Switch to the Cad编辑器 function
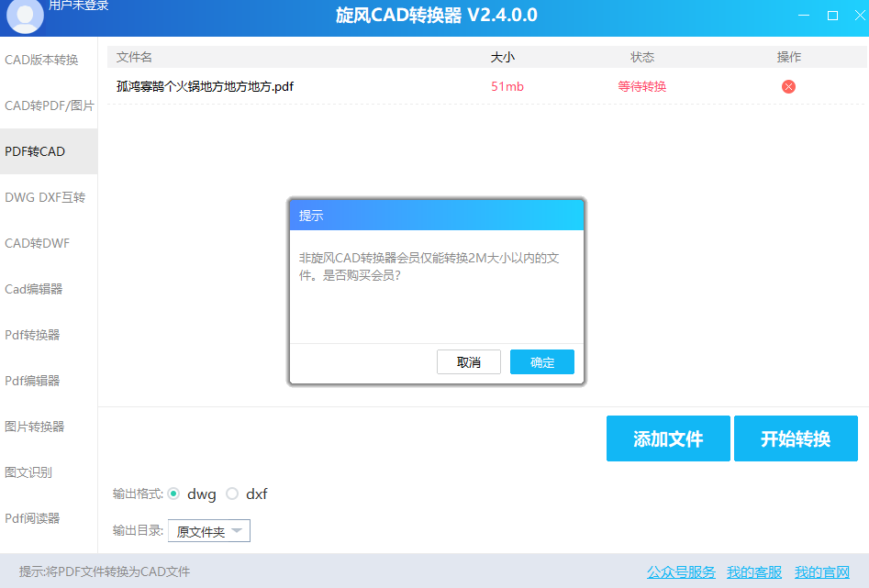 (30, 289)
